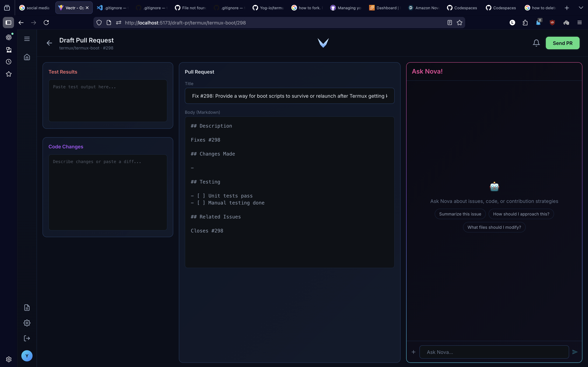Click the notification bell icon
Image resolution: width=588 pixels, height=367 pixels.
536,43
